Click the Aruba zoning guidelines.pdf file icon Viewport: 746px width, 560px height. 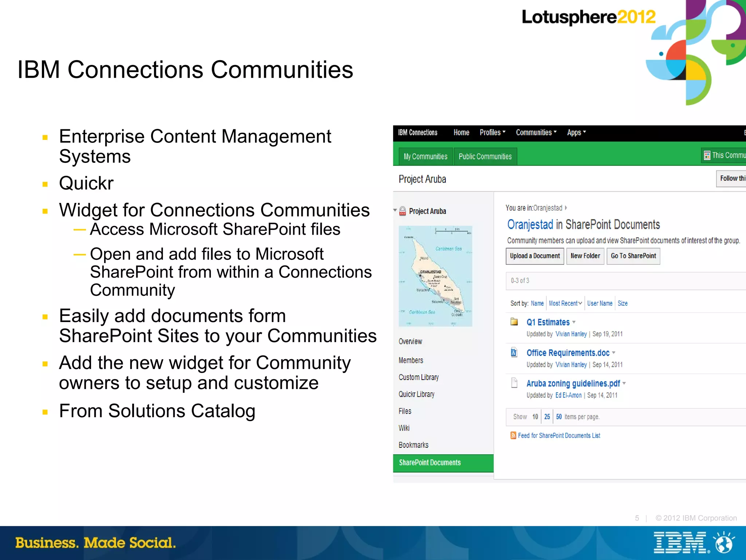click(x=514, y=383)
